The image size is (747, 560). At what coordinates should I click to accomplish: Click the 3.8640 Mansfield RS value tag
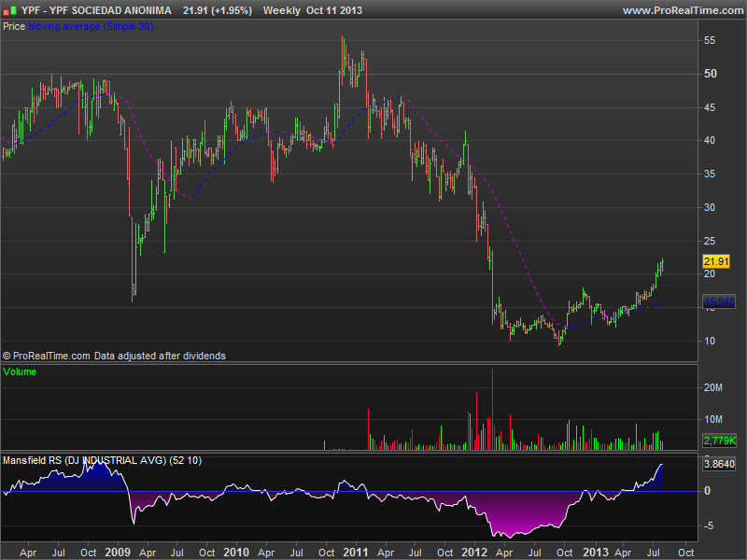point(717,464)
